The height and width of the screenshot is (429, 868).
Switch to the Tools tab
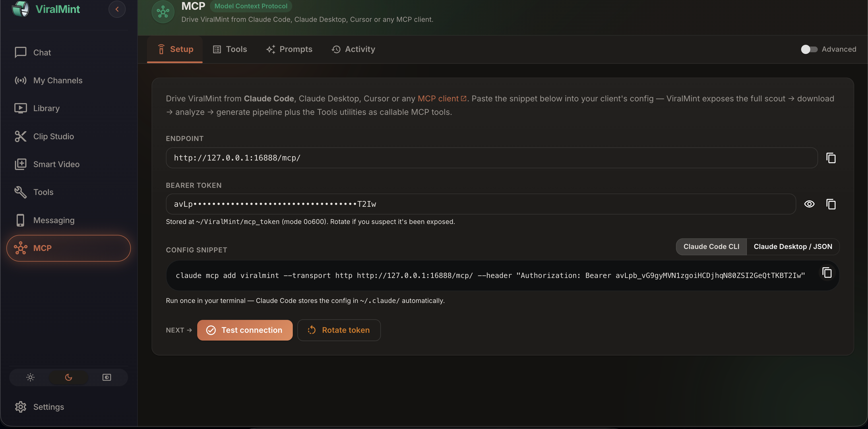pos(230,50)
